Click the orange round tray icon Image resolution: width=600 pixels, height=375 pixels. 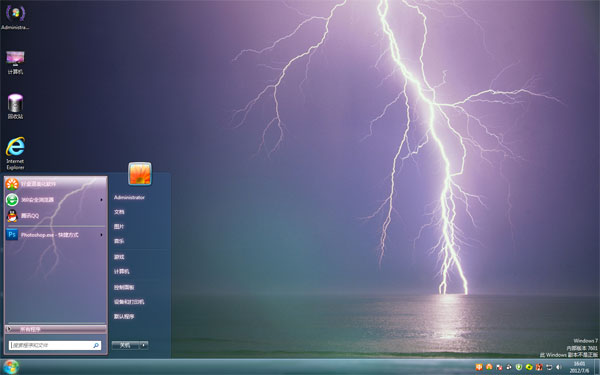pos(489,367)
